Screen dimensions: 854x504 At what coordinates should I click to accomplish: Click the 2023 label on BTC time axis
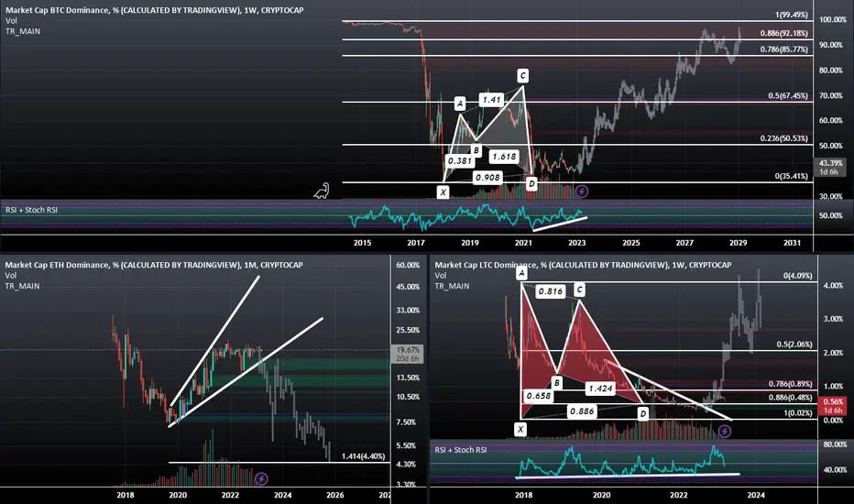tap(577, 243)
